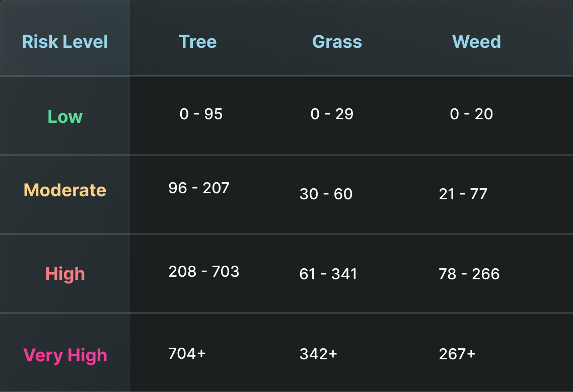Viewport: 573px width, 392px height.
Task: Select Weed high range 78 - 266
Action: 469,274
